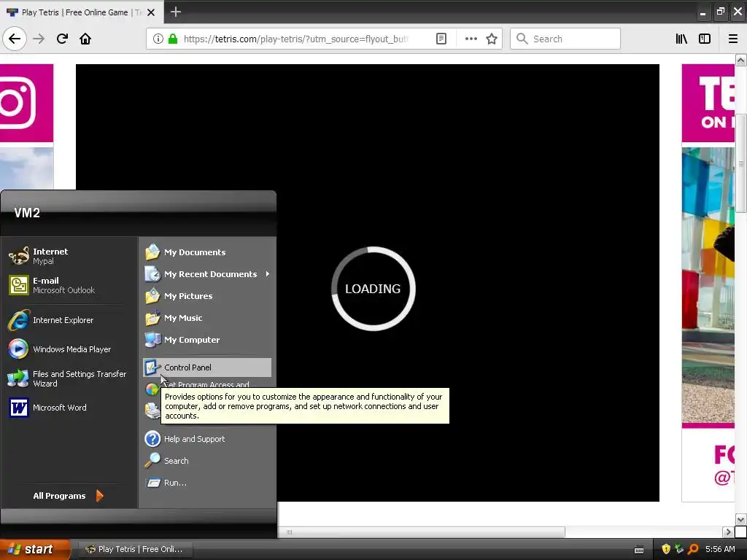Viewport: 747px width, 560px height.
Task: Open page actions three-dot menu
Action: [x=471, y=39]
